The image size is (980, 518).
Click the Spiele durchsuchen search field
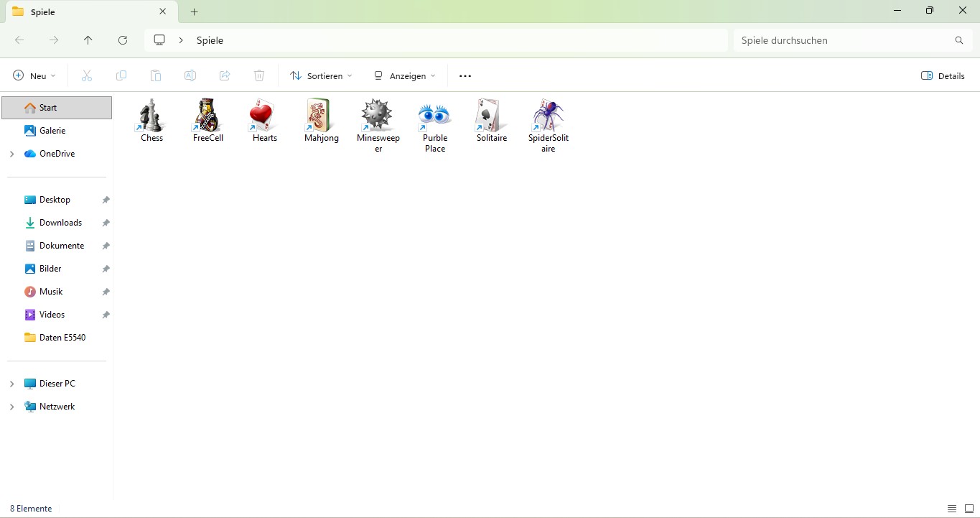pos(844,40)
